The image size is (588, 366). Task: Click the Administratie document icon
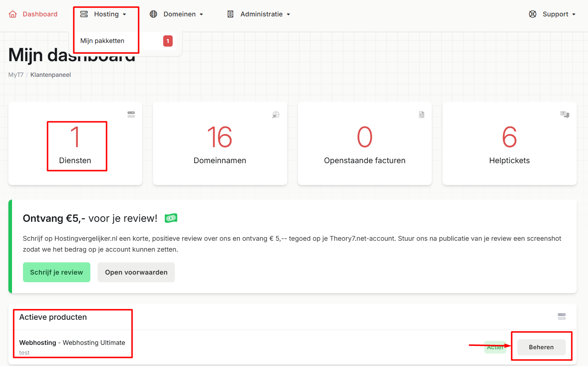[230, 14]
